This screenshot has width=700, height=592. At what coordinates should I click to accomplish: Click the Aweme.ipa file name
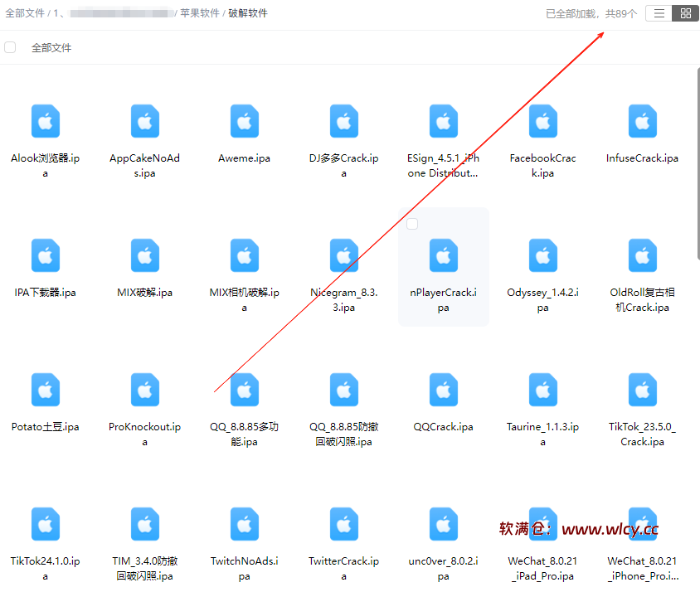(244, 158)
